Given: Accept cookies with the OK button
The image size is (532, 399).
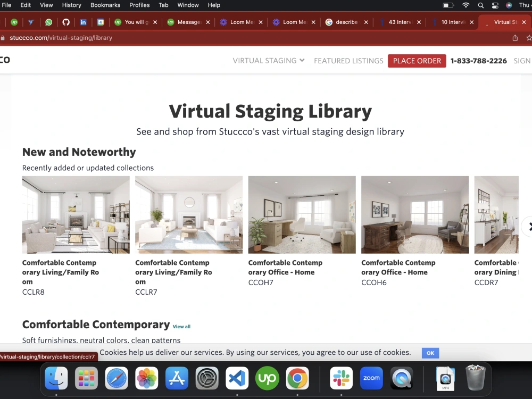Looking at the screenshot, I should click(x=430, y=353).
